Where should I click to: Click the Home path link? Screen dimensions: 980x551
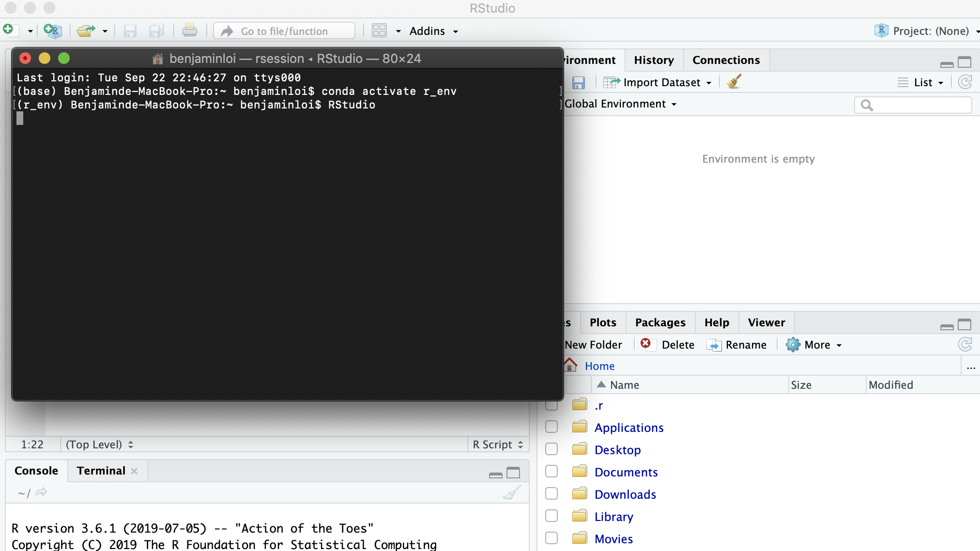tap(599, 366)
